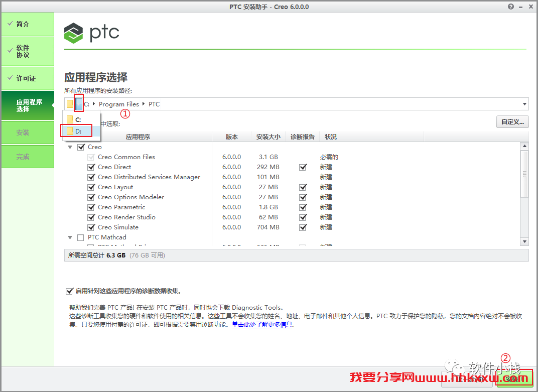
Task: Click 3.1 GB size value
Action: pos(268,157)
